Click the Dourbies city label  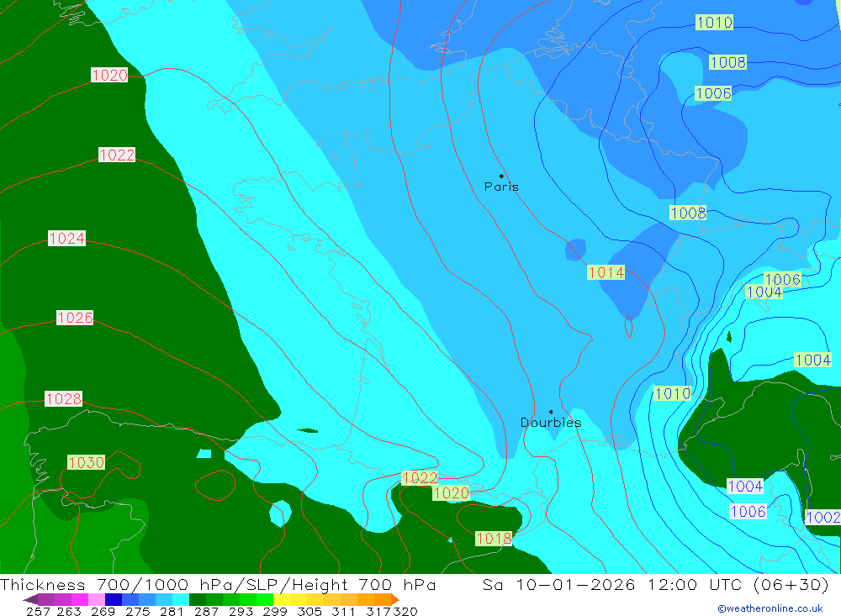[x=551, y=423]
